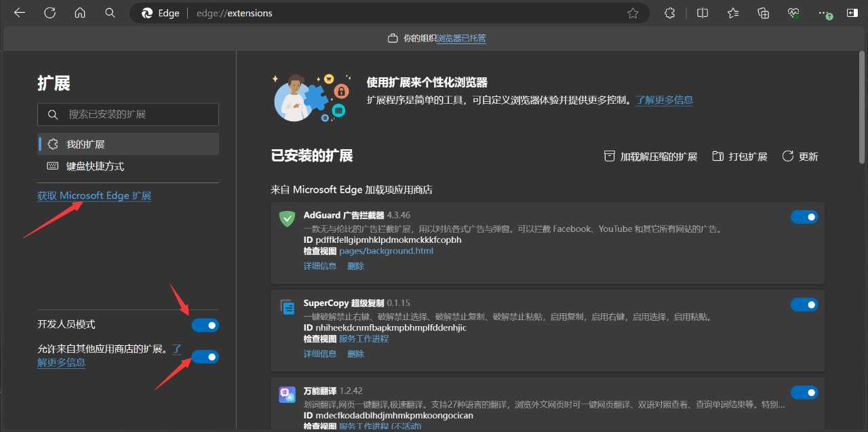
Task: Click 更新 button
Action: 800,157
